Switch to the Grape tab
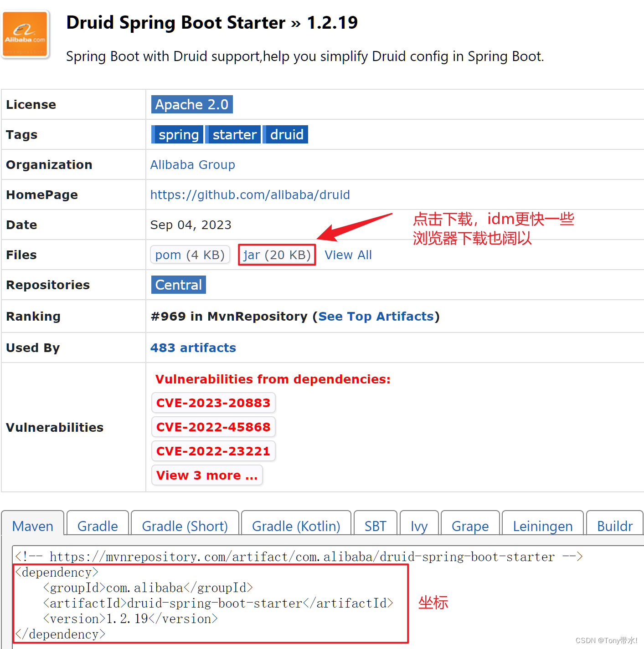 [470, 526]
